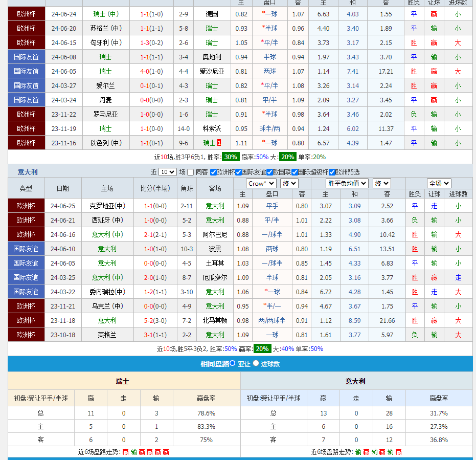Click the 欧洲杯 tag for 英格兰 match
This screenshot has height=460, width=476.
[26, 335]
